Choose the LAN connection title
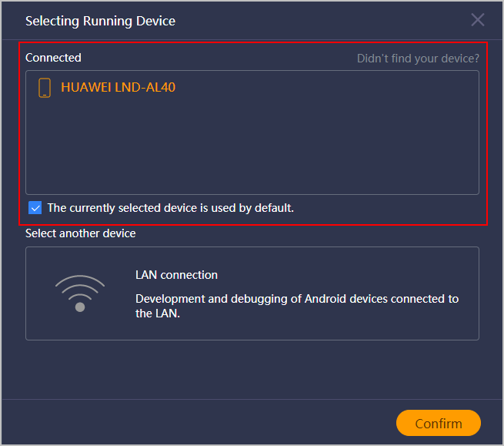The image size is (504, 446). point(176,275)
